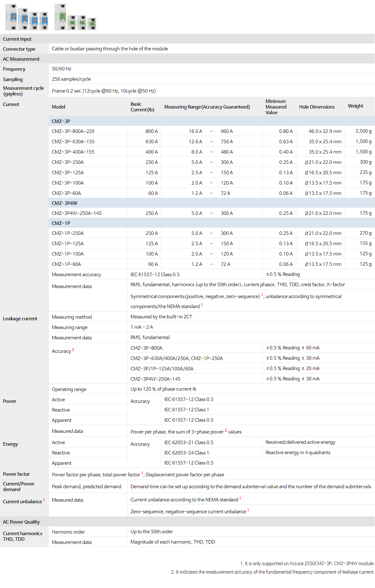Click the green CMZ modules product image
Image resolution: width=375 pixels, height=588 pixels.
75,17
